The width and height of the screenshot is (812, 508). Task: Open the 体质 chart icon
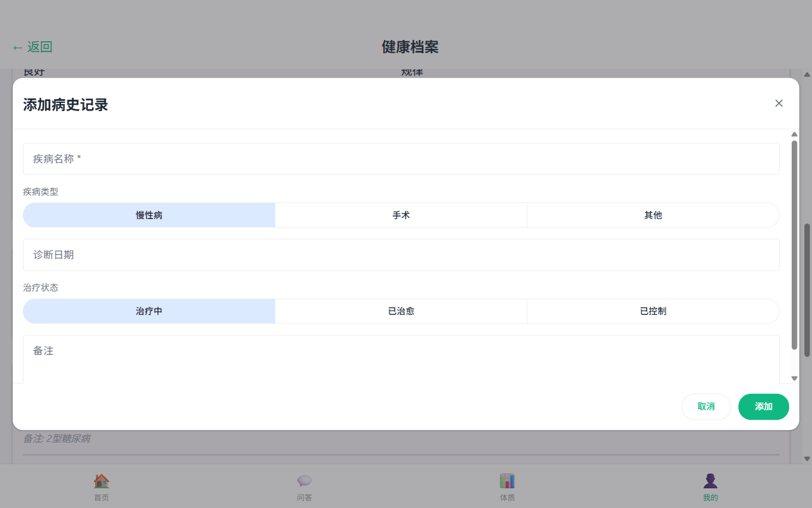(x=507, y=481)
